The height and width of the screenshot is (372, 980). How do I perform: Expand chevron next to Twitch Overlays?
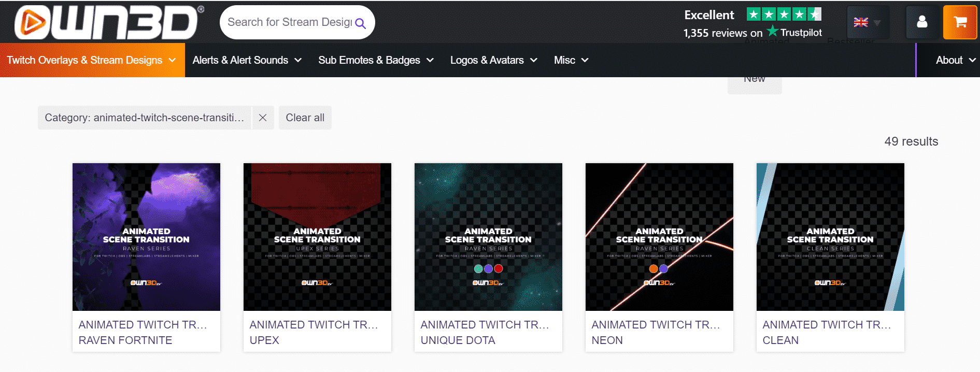tap(172, 60)
